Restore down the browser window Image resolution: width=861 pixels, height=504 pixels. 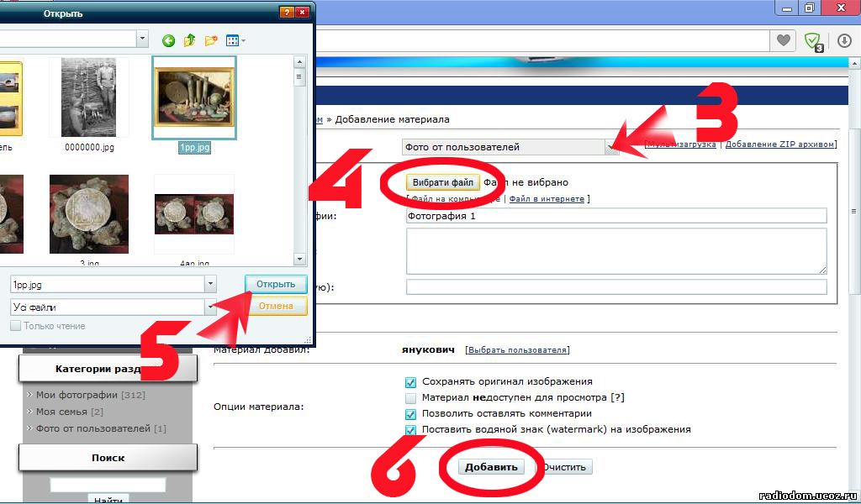pyautogui.click(x=810, y=8)
